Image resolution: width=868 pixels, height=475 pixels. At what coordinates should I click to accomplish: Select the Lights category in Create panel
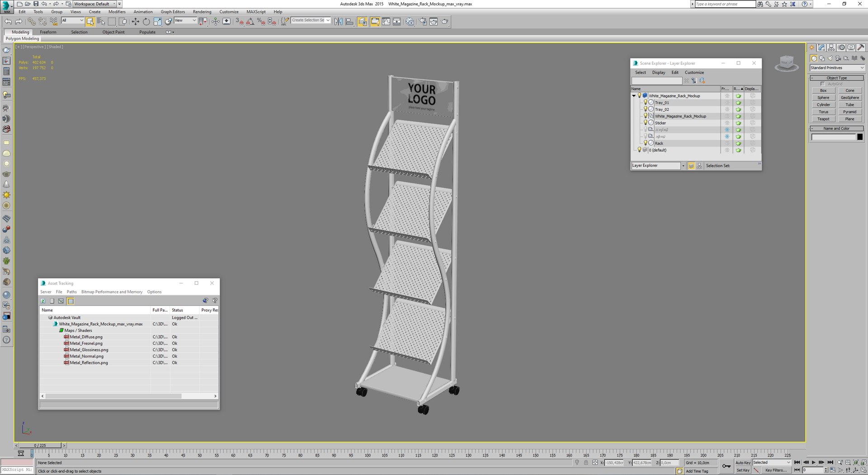point(830,58)
